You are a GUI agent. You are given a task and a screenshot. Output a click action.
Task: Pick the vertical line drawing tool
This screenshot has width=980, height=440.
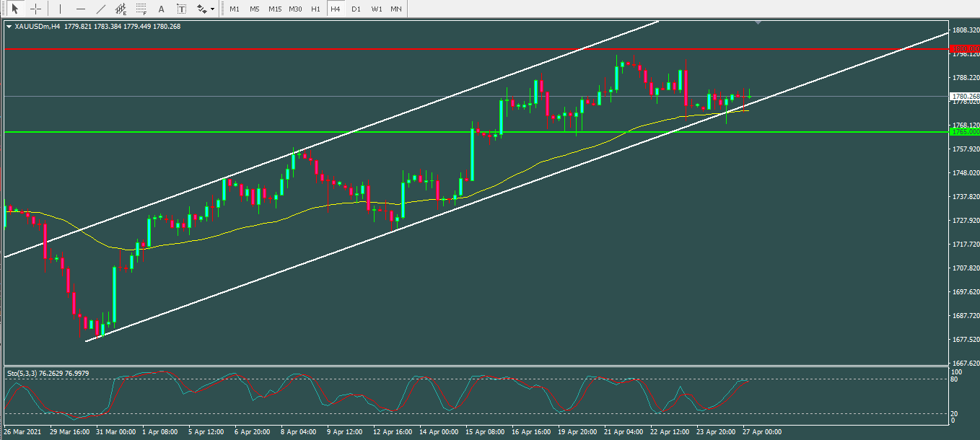coord(60,9)
